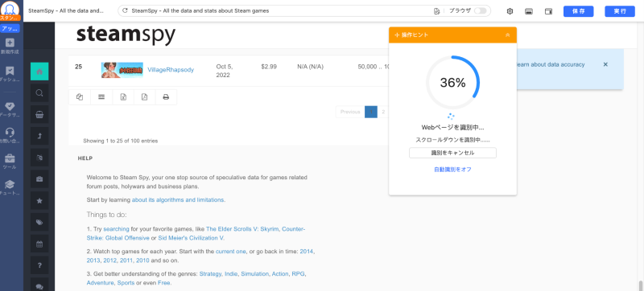The width and height of the screenshot is (644, 291).
Task: Click the cards icon below the upward arrow
Action: [x=39, y=158]
